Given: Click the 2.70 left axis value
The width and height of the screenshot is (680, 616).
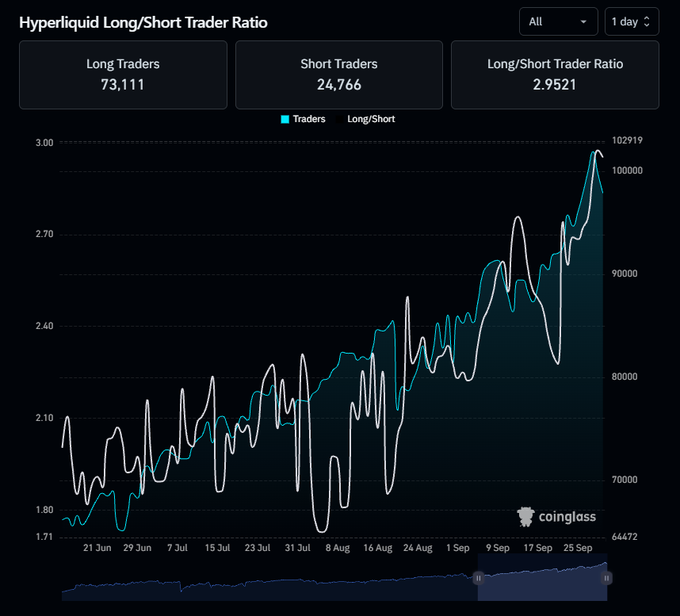Looking at the screenshot, I should click(x=44, y=234).
